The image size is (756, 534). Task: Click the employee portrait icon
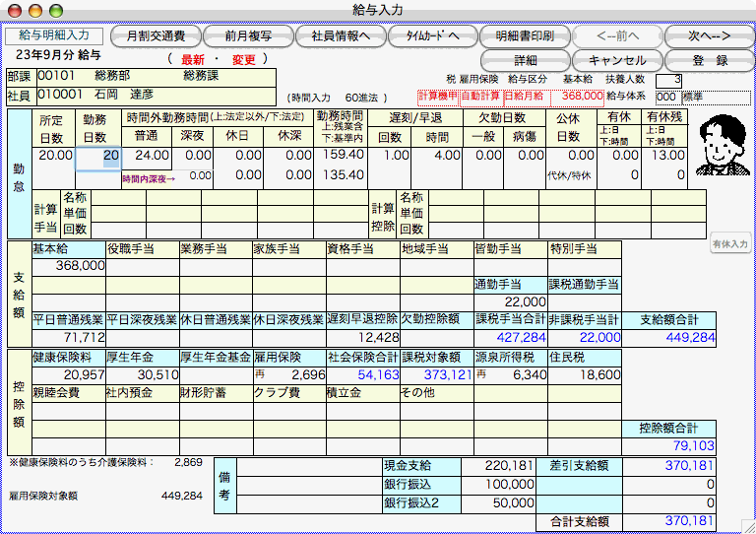[x=724, y=150]
